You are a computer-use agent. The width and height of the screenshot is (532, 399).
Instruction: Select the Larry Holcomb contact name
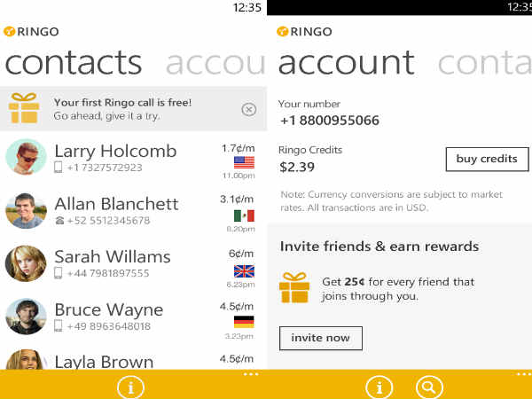(x=115, y=151)
